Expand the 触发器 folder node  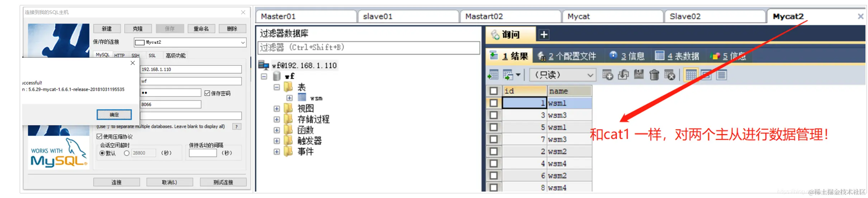(x=276, y=141)
